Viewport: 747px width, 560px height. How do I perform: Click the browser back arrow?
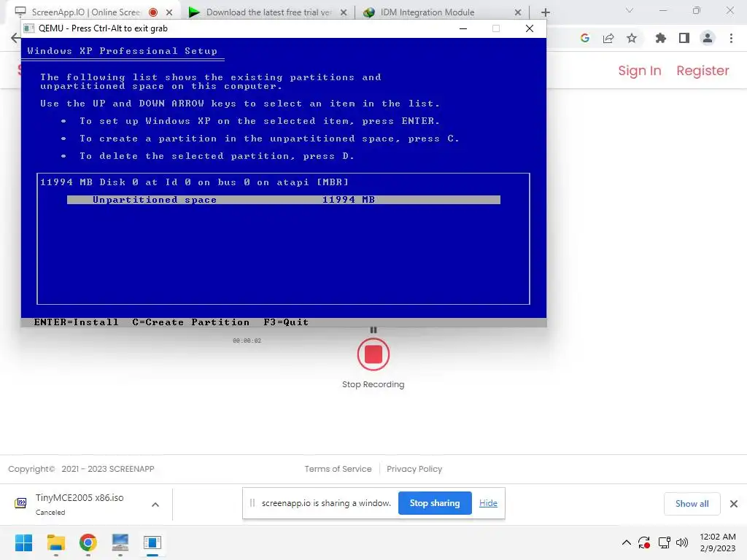point(15,38)
